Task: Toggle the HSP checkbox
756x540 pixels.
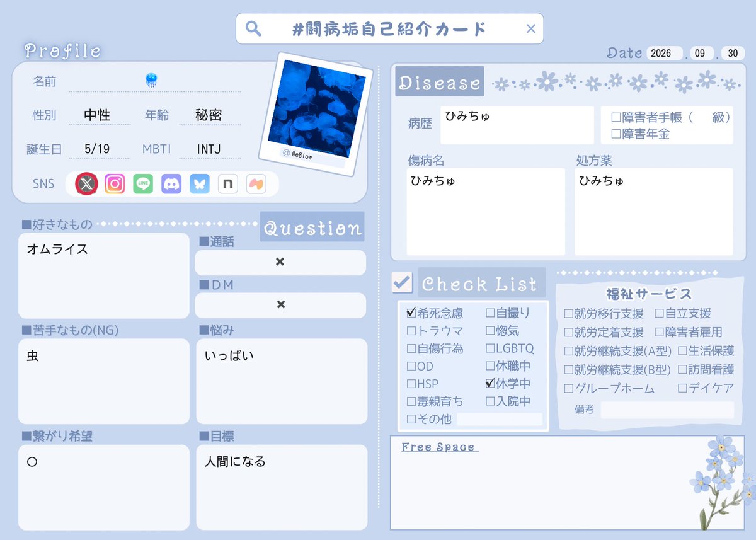Action: point(411,383)
